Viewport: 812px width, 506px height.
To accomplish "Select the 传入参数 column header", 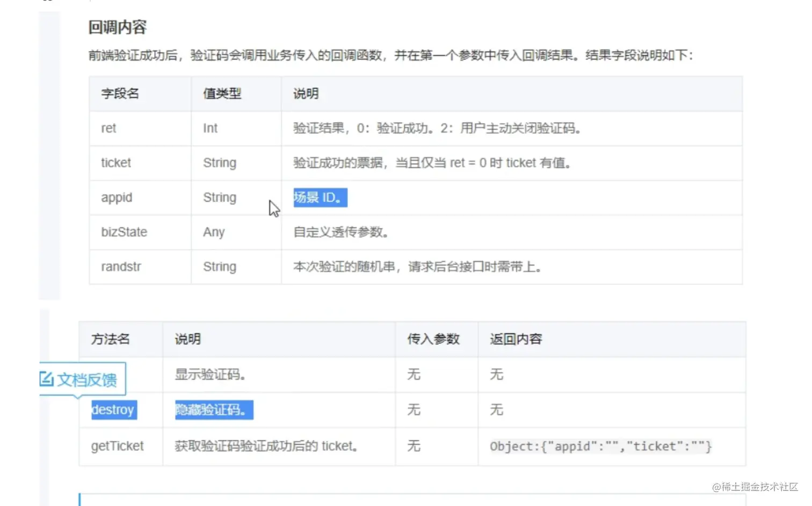I will click(x=433, y=339).
